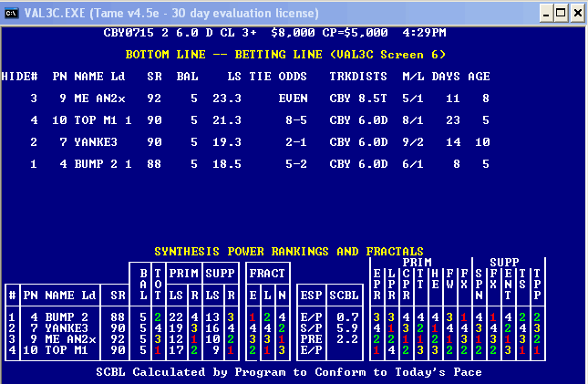This screenshot has width=588, height=384.
Task: Click the window title text VAL3C.EXE
Action: coord(55,14)
